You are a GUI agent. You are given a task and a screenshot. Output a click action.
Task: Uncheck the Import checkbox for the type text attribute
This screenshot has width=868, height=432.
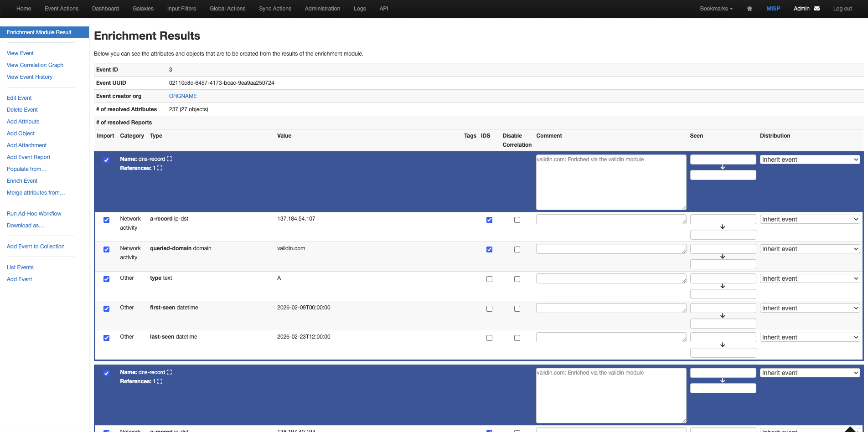pyautogui.click(x=106, y=279)
